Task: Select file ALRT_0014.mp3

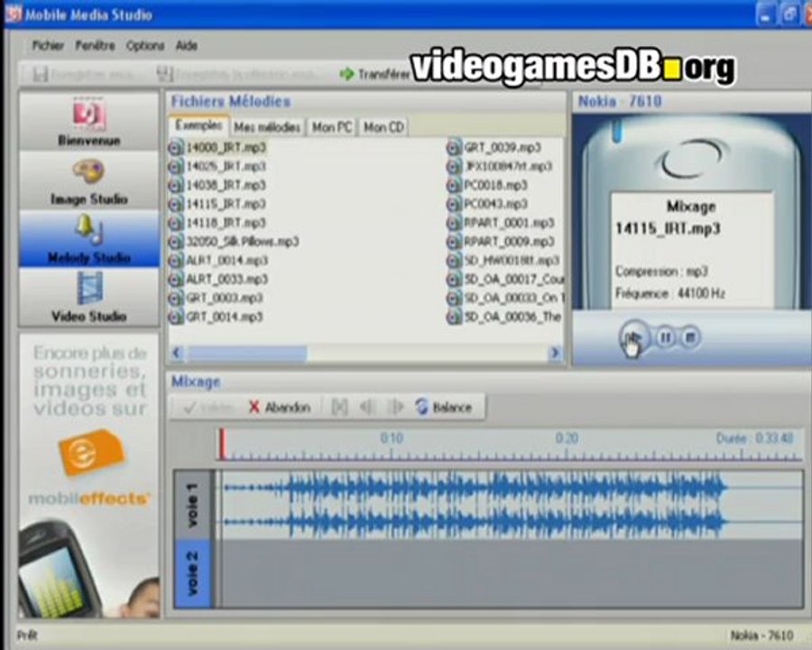Action: (226, 260)
